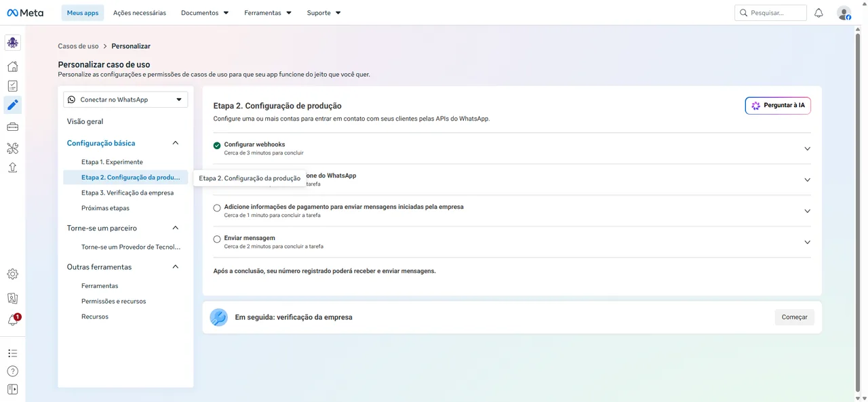Click Adicione informações de pagamento title
868x402 pixels.
tap(344, 207)
